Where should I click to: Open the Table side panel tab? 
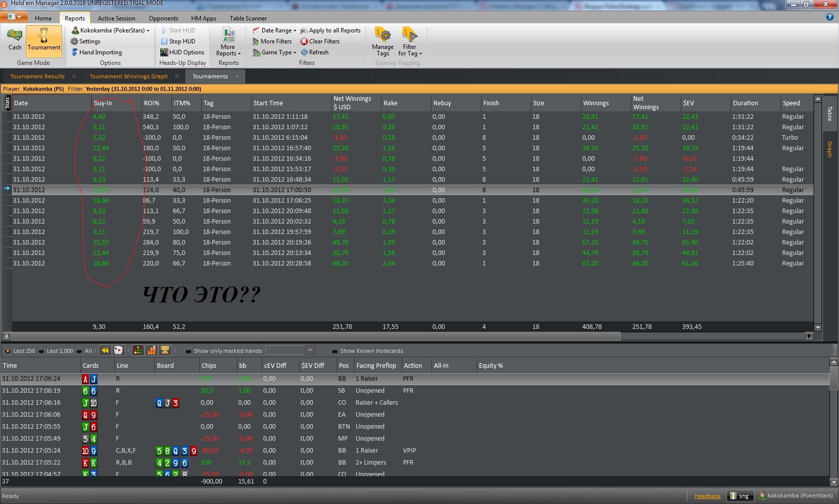point(830,113)
